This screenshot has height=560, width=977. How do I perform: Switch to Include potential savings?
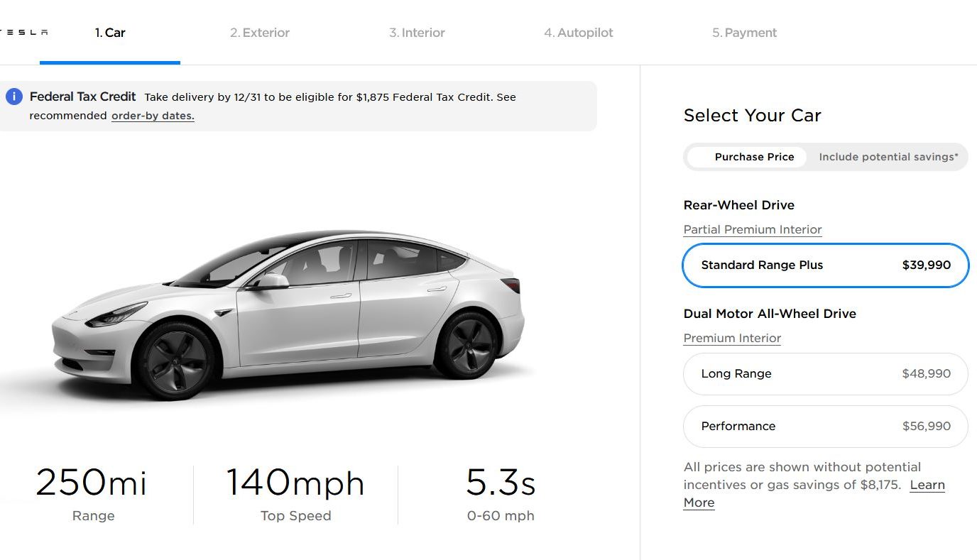coord(888,157)
